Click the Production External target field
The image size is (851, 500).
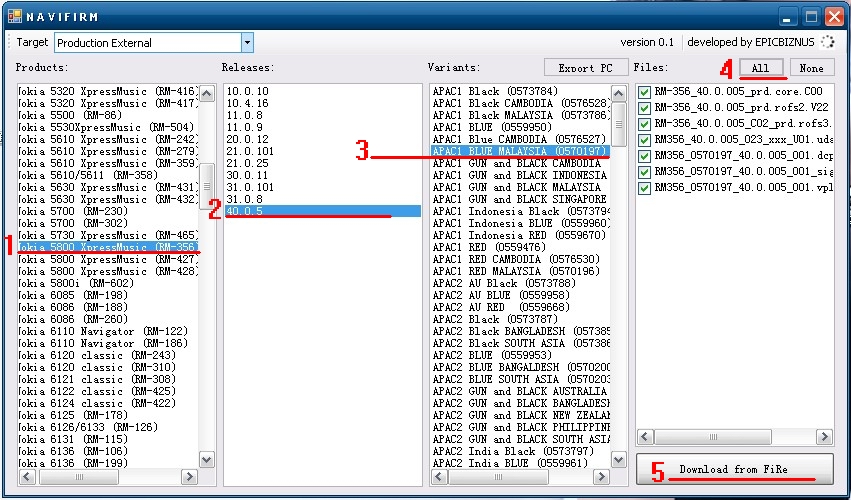148,43
